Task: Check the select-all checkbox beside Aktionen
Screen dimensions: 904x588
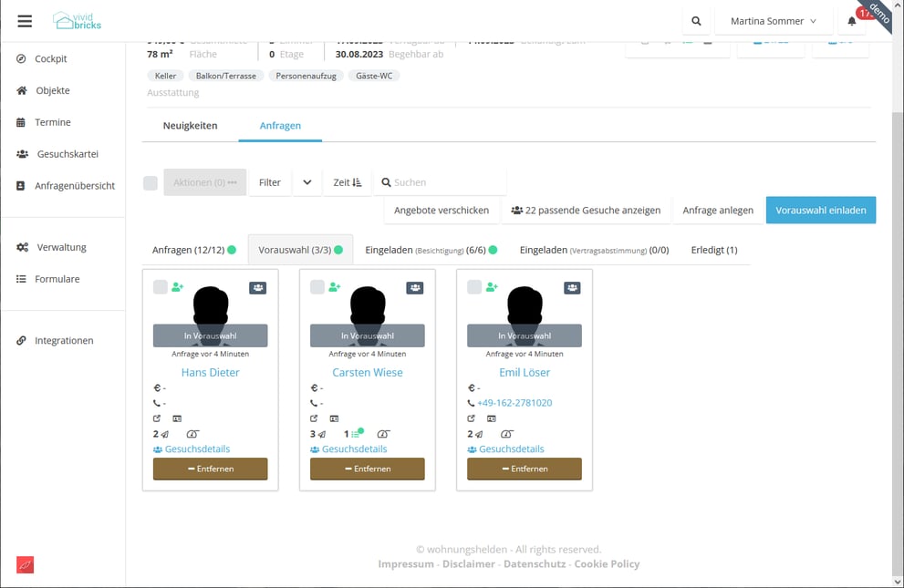Action: [x=151, y=183]
